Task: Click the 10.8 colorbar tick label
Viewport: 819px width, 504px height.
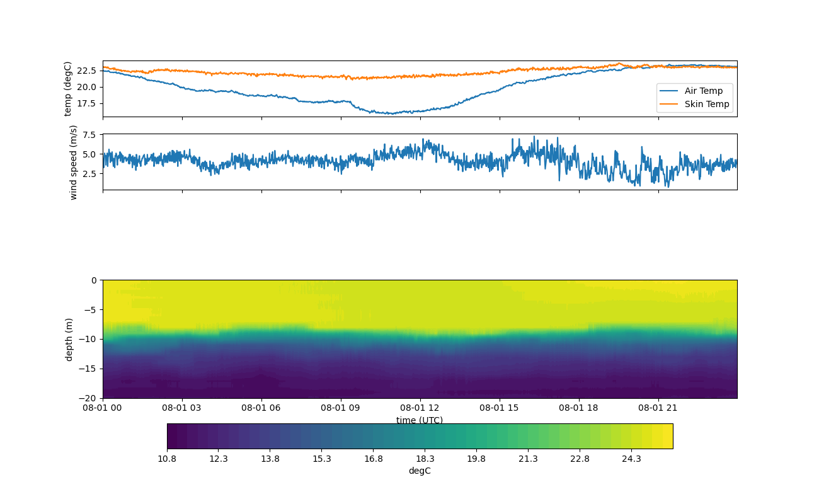Action: click(x=167, y=459)
